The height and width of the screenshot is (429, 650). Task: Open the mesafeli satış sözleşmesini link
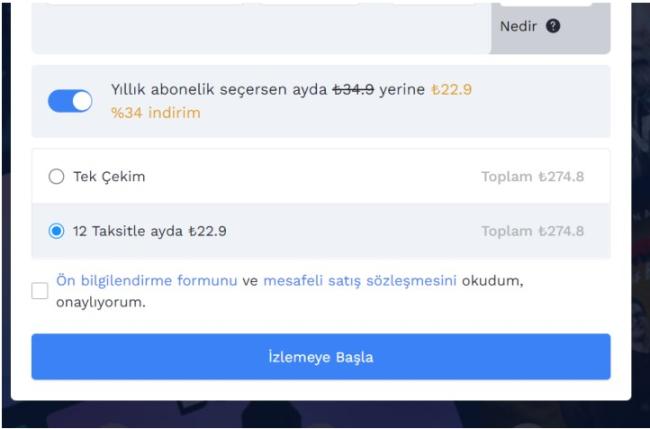pyautogui.click(x=360, y=281)
